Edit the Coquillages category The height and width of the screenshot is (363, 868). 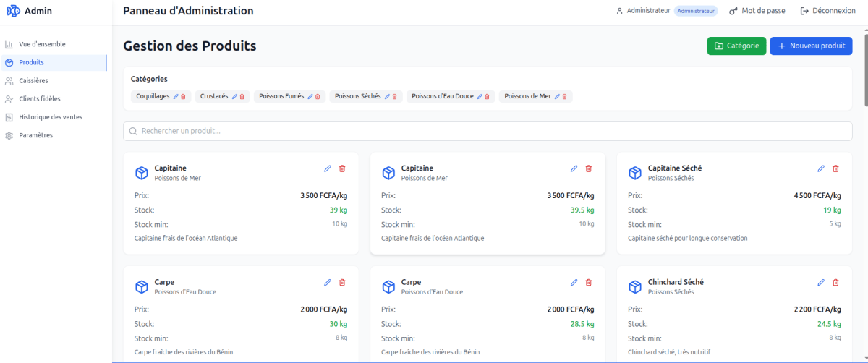[x=176, y=96]
